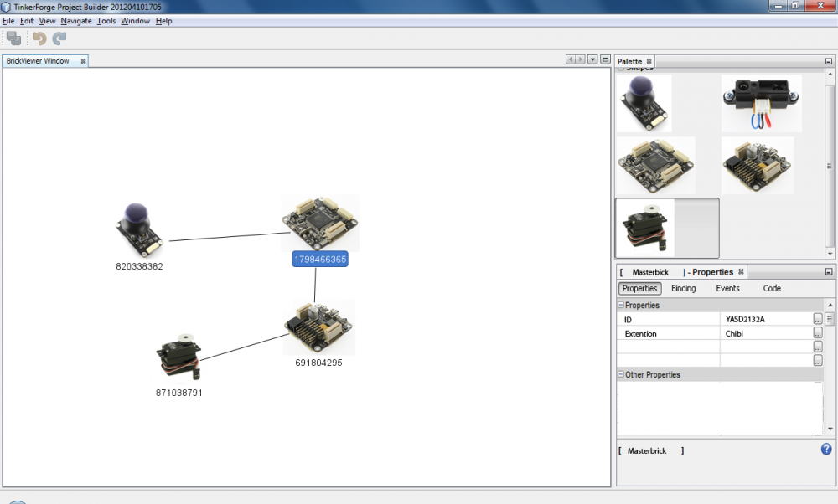Click the node label 871038791
This screenshot has height=504, width=838.
179,393
